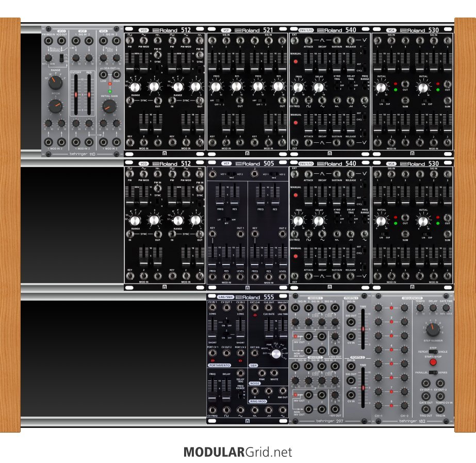Click the PORTA 1 TIME slider

tap(363, 329)
